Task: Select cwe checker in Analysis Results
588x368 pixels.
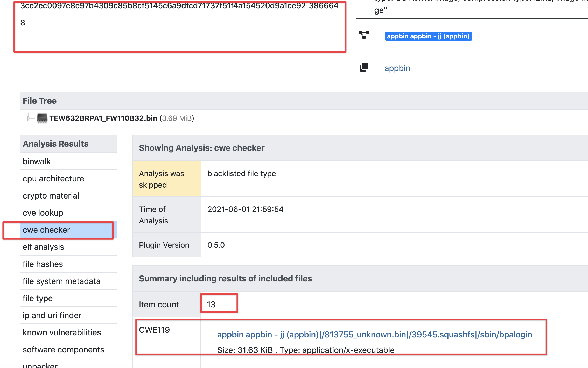Action: 46,230
